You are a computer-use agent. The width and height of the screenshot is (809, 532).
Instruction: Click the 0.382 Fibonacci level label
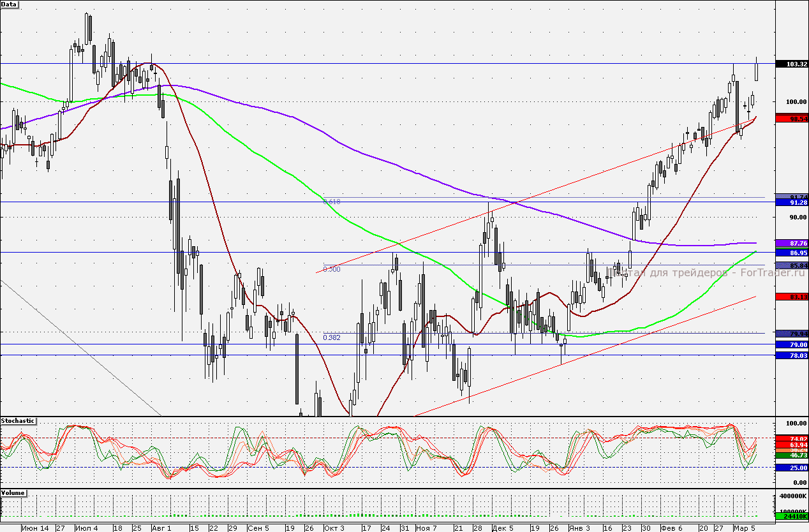tap(332, 337)
